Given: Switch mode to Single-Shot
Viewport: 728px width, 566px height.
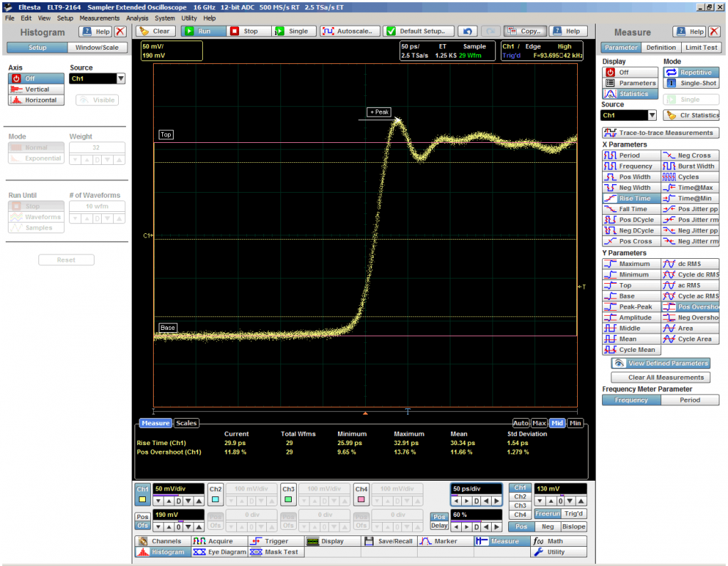Looking at the screenshot, I should 691,83.
